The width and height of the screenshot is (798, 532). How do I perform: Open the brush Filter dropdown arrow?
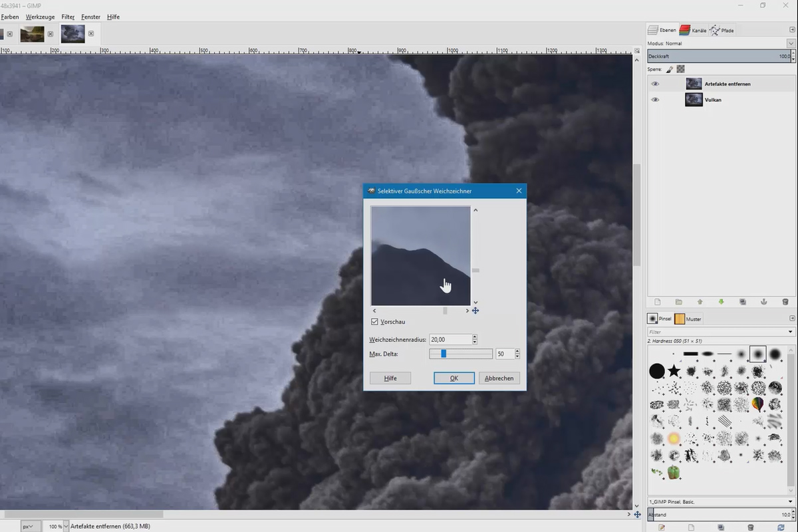coord(791,332)
